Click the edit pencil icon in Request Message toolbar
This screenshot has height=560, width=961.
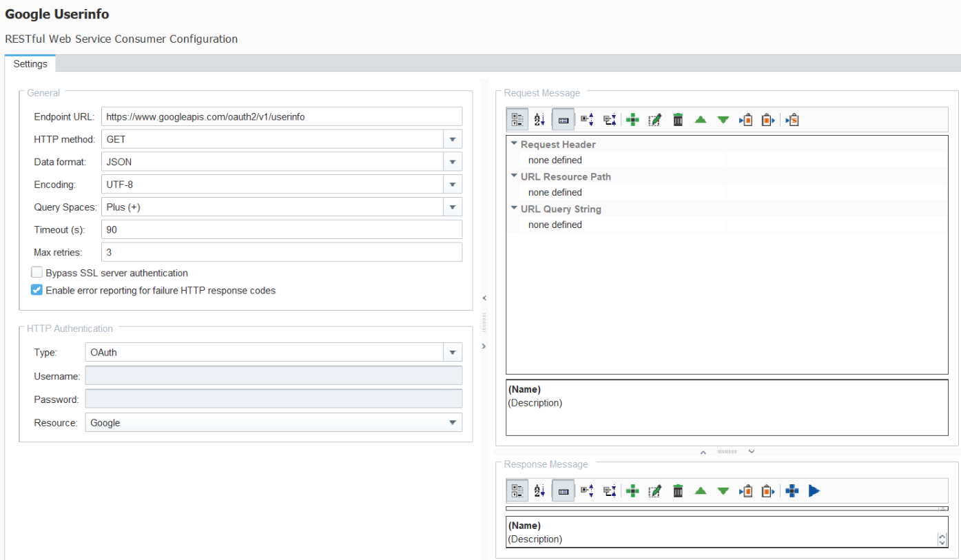(x=655, y=120)
